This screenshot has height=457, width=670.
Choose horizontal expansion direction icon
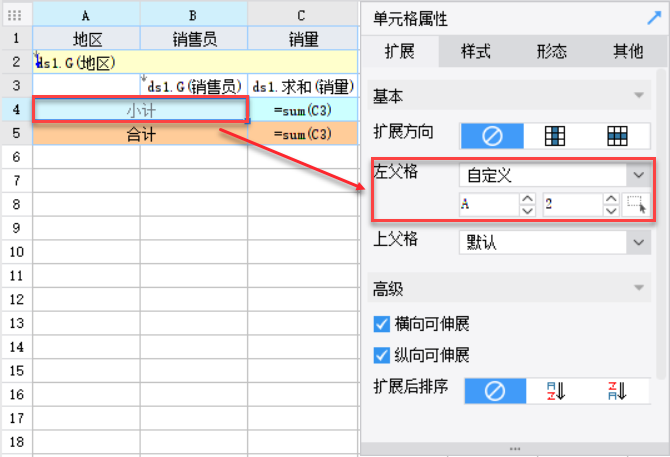(x=617, y=136)
